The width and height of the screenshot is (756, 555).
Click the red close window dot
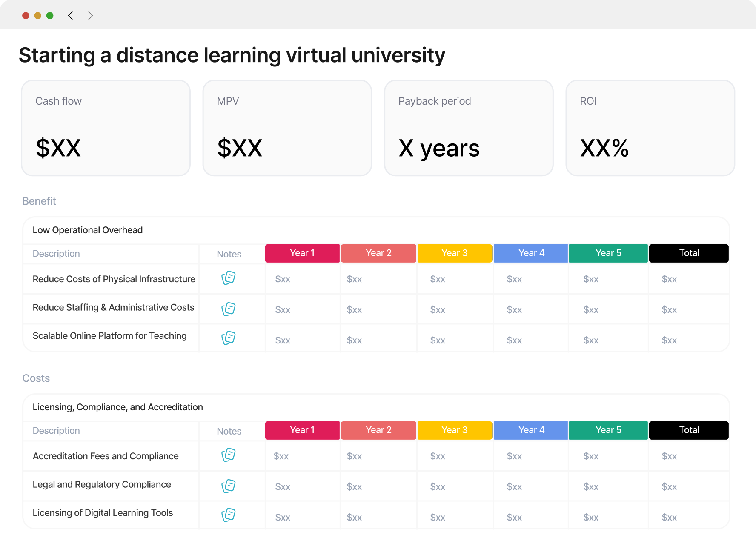[26, 16]
